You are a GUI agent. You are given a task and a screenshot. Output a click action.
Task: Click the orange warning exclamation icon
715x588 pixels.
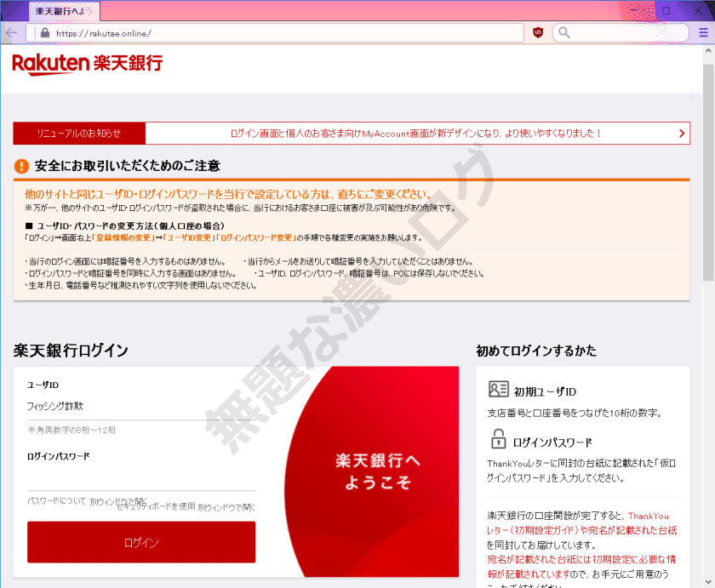tap(21, 166)
